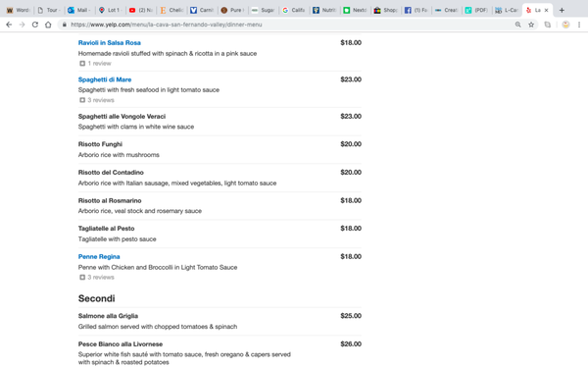Click the Secondi section heading
The image size is (588, 368).
97,298
